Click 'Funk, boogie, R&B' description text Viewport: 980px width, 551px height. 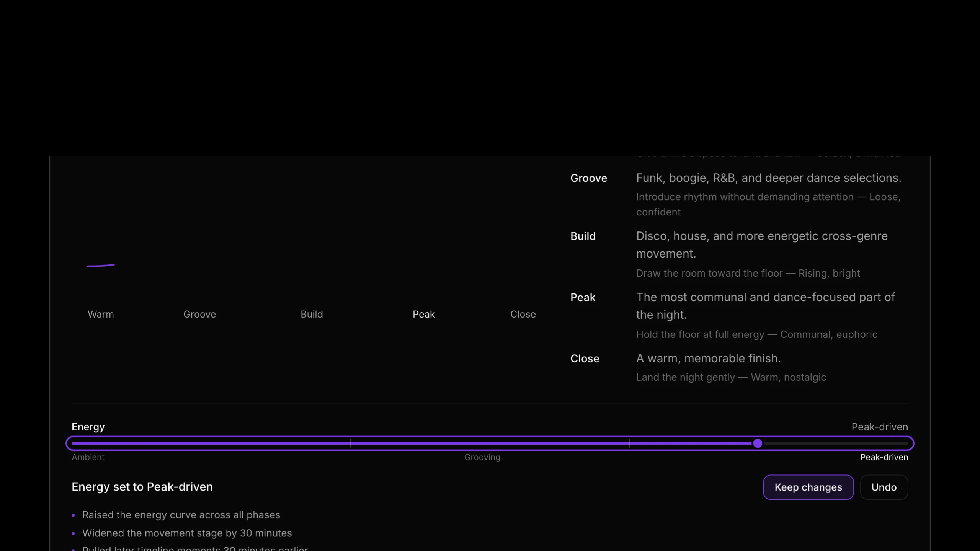[769, 178]
